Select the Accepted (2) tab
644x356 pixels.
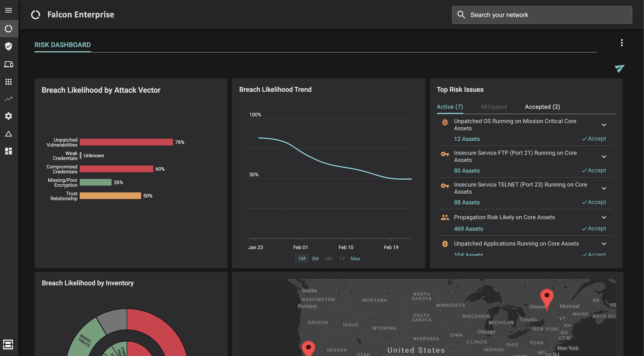542,107
